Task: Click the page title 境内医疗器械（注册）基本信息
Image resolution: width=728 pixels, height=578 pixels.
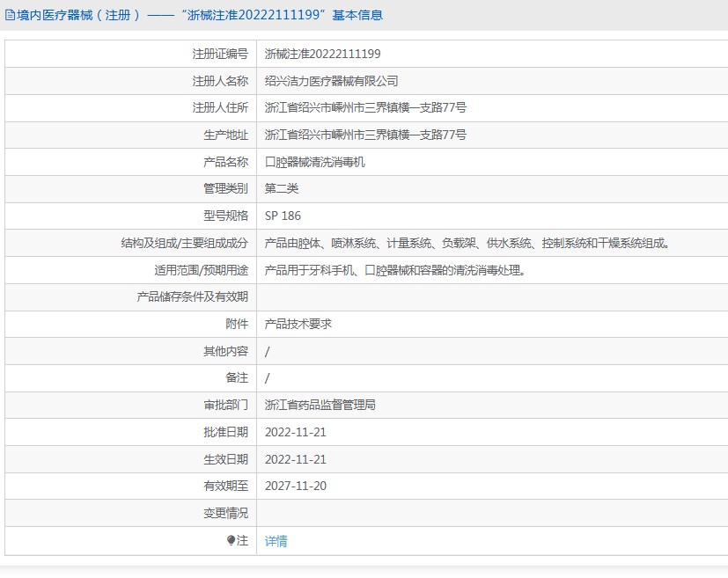Action: 200,15
